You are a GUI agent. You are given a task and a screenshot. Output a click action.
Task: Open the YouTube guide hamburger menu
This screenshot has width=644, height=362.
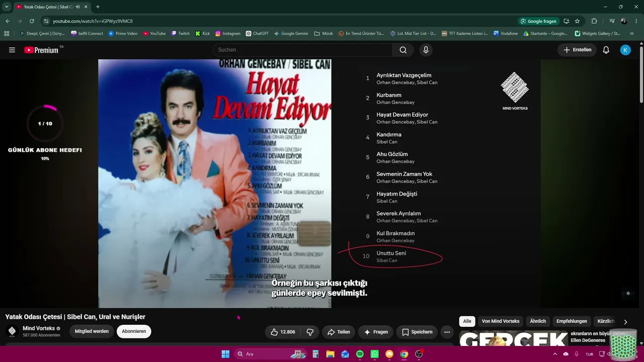[12, 50]
